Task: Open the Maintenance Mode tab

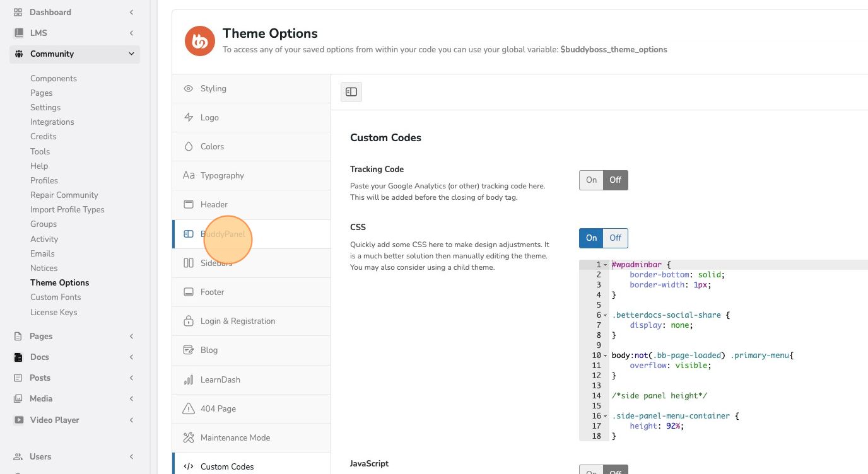Action: (x=251, y=437)
